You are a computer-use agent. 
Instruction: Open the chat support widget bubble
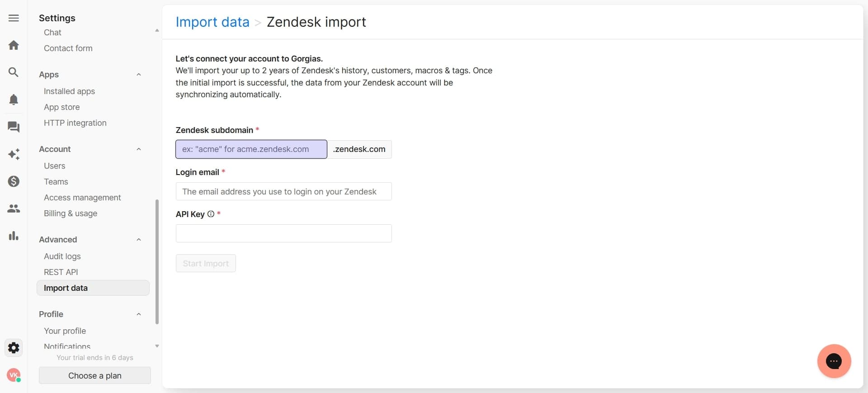coord(834,361)
